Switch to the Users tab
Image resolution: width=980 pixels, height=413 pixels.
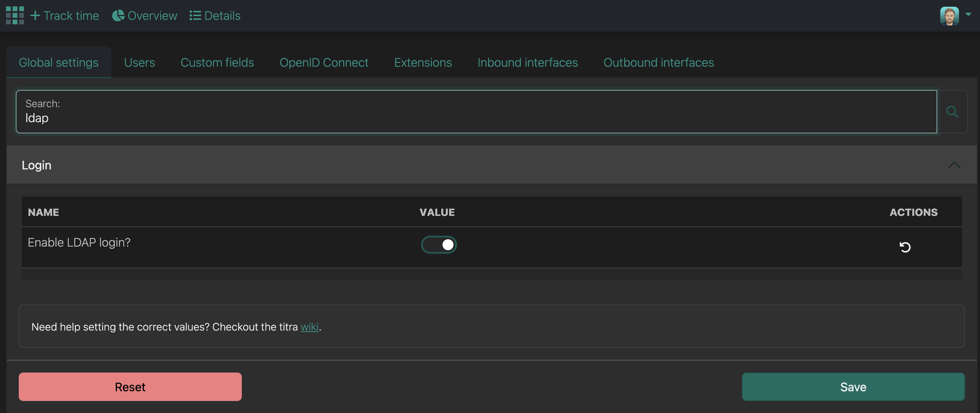(x=139, y=62)
